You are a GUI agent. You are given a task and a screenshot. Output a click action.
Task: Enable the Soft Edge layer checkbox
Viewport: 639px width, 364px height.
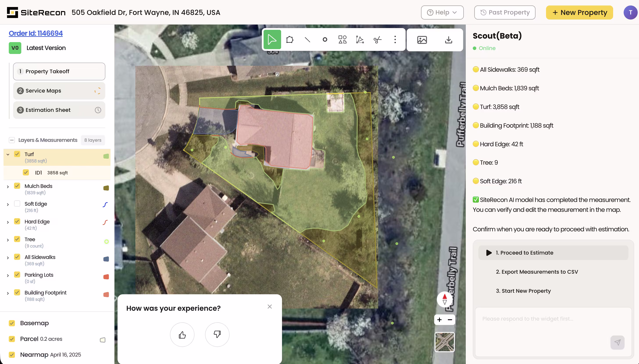tap(17, 204)
